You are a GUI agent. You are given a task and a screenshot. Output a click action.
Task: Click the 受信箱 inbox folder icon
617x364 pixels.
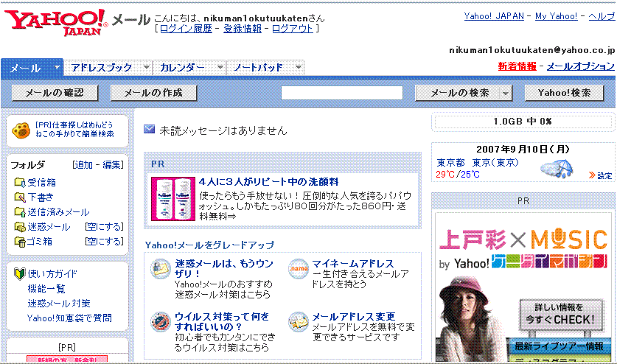click(x=20, y=182)
